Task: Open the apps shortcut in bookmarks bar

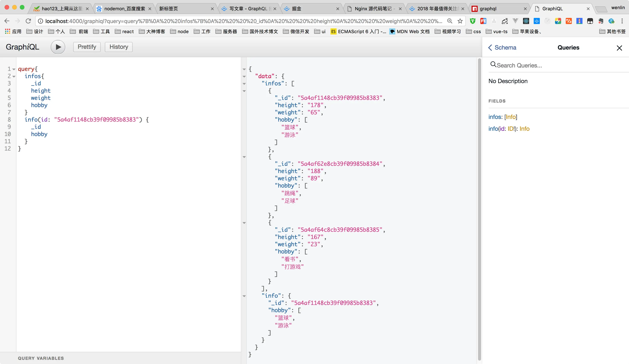Action: (x=13, y=31)
